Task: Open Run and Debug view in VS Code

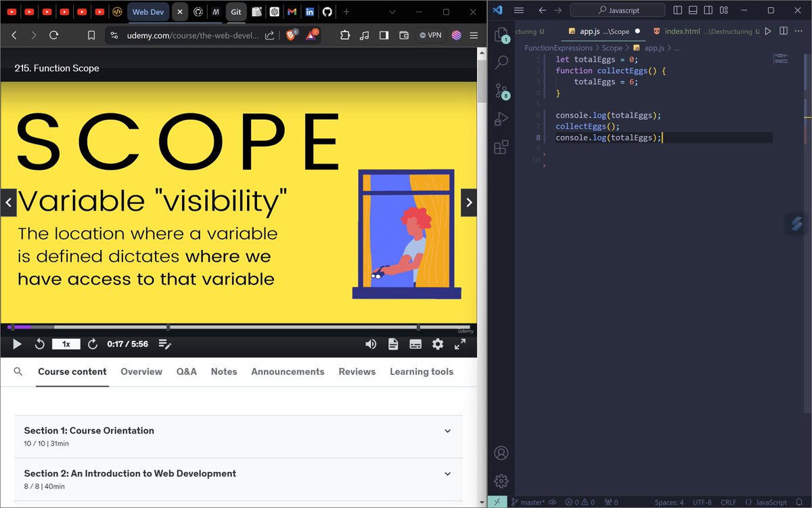Action: click(x=501, y=119)
